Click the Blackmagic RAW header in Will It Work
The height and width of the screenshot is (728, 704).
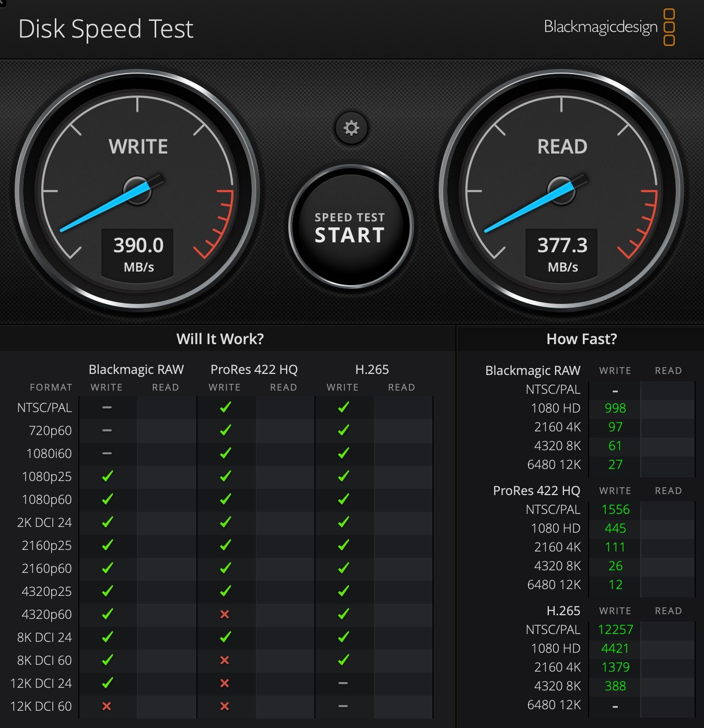tap(136, 370)
